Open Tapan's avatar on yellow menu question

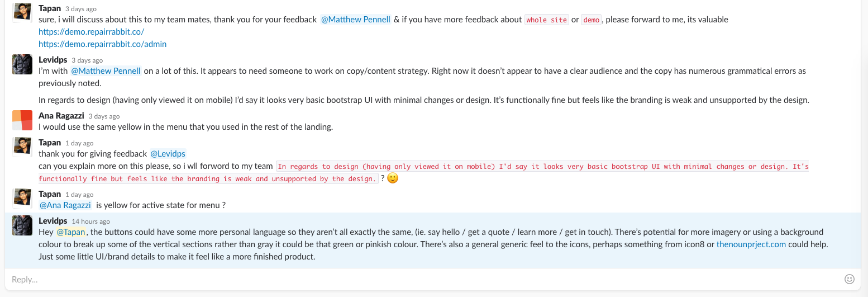tap(22, 199)
